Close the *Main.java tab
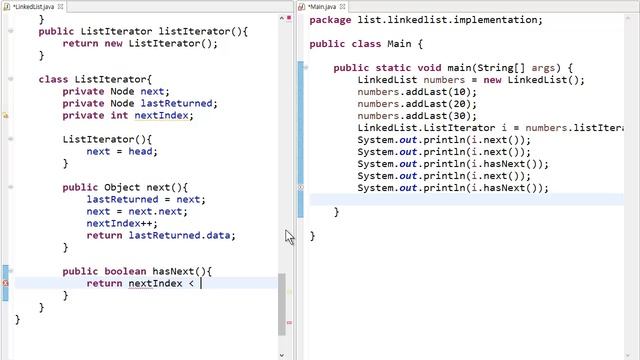The image size is (640, 360). click(x=342, y=7)
